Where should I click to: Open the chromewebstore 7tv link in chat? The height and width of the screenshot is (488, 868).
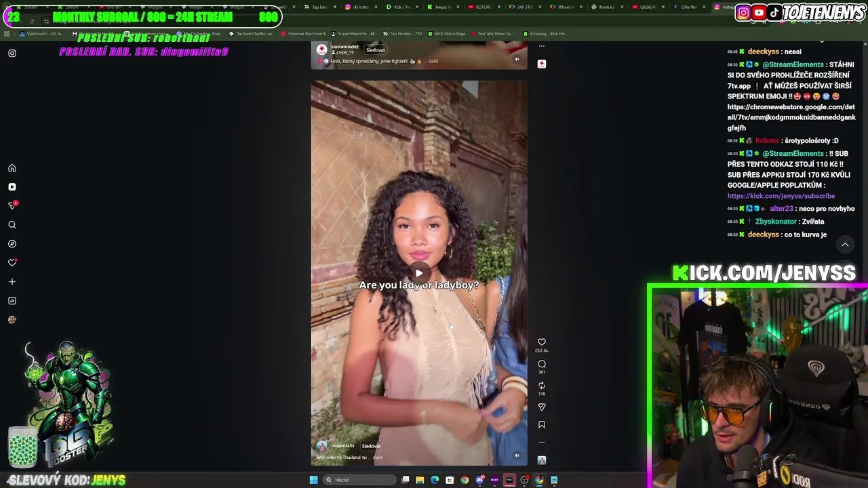pos(791,117)
